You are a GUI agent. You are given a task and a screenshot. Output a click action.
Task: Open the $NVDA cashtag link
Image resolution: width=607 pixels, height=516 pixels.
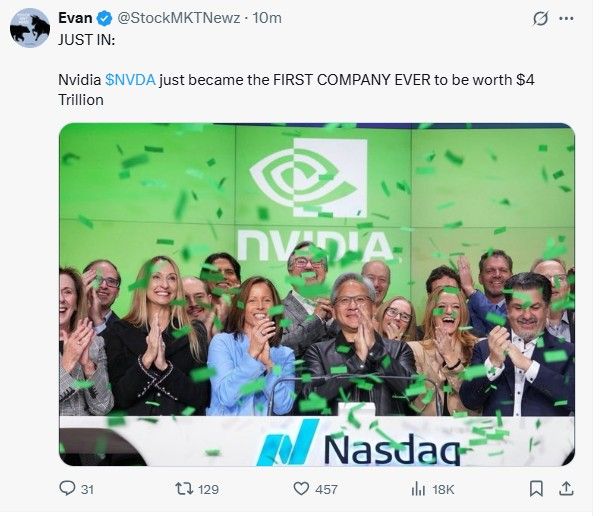(130, 79)
